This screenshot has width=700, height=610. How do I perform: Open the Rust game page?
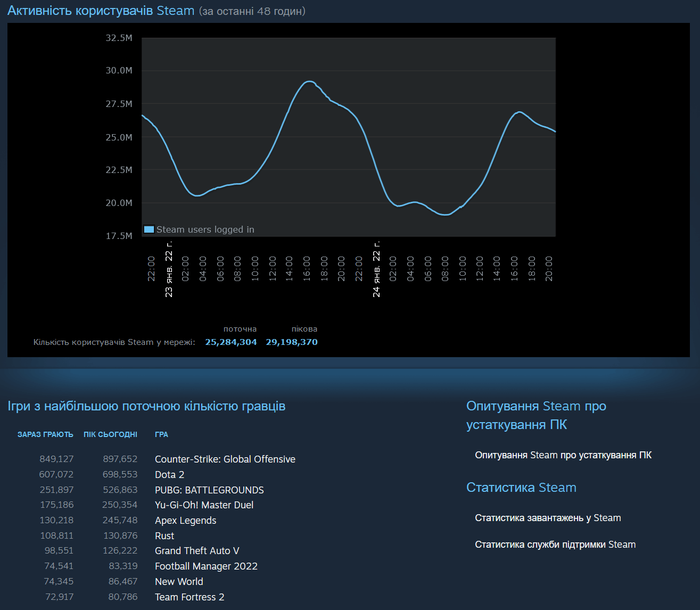click(x=164, y=535)
